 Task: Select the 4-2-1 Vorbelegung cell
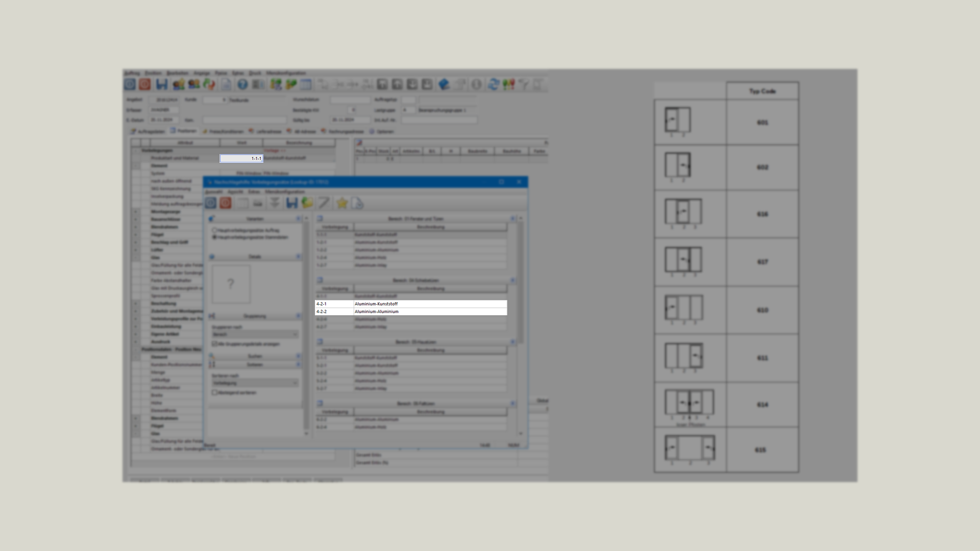coord(334,304)
